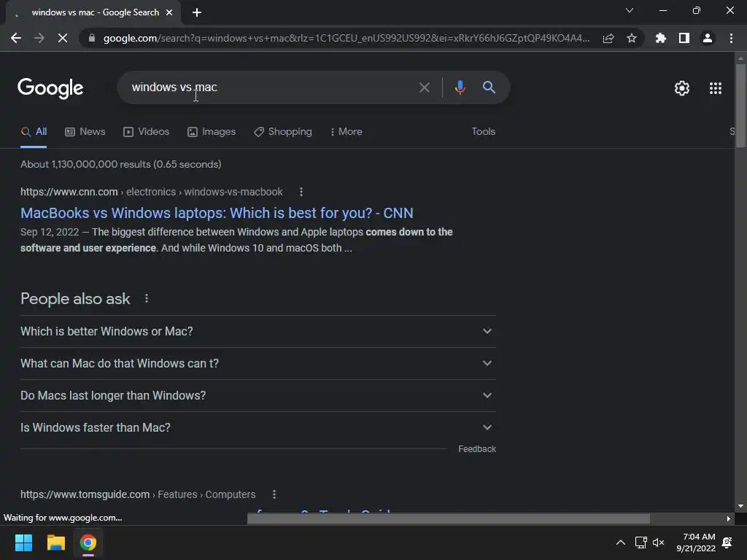Show hidden system tray icons
747x560 pixels.
click(620, 542)
